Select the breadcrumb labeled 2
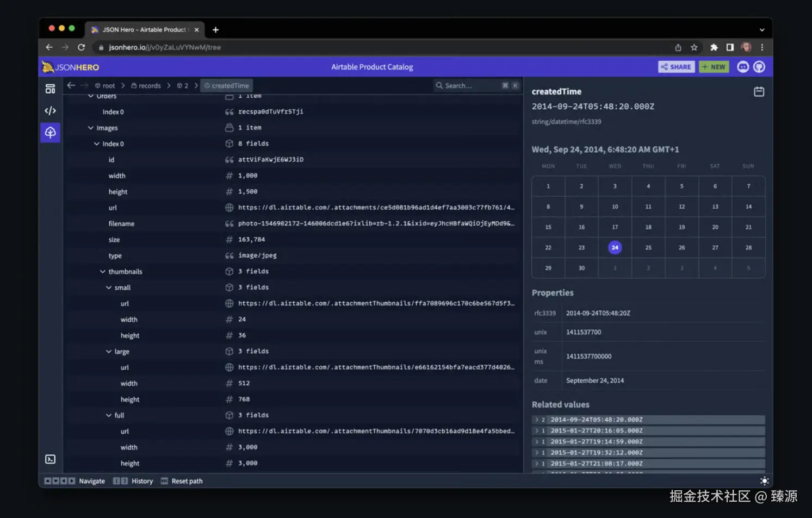The height and width of the screenshot is (518, 812). coord(183,86)
